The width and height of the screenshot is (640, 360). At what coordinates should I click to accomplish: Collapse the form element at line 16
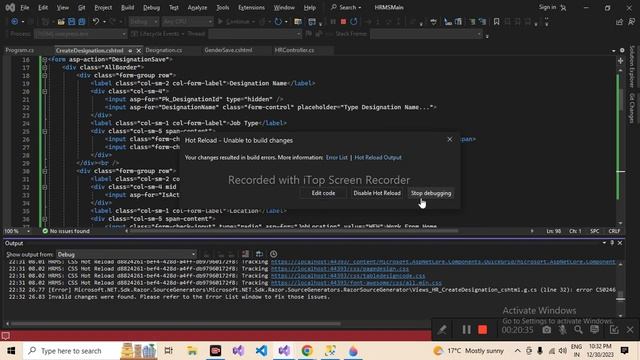(x=44, y=60)
